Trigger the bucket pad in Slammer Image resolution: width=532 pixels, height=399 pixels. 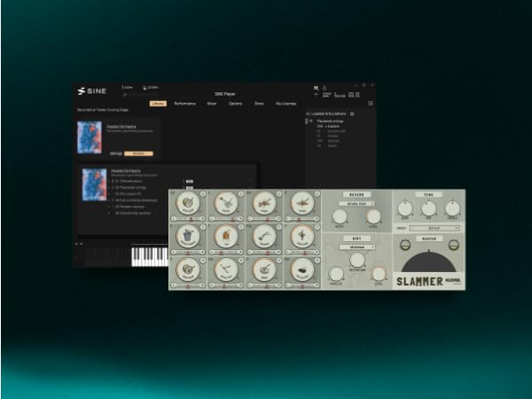coord(188,236)
